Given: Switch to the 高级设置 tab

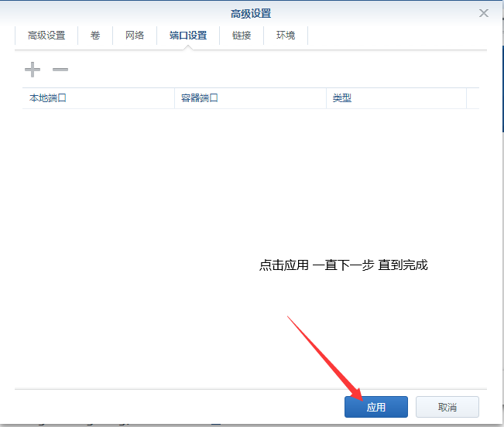Looking at the screenshot, I should click(x=46, y=36).
